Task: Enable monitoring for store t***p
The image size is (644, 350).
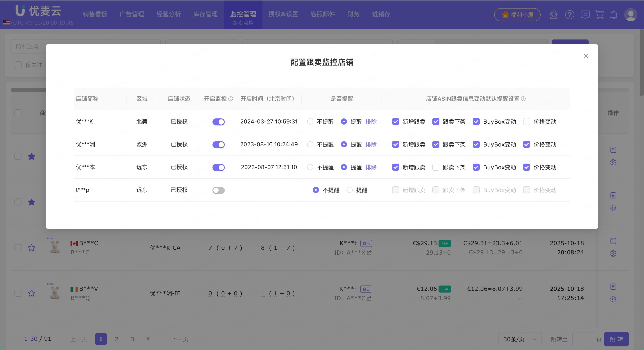Action: [x=219, y=190]
